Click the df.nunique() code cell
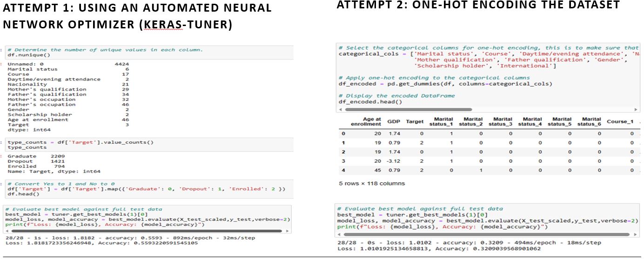644x259 pixels. (148, 52)
